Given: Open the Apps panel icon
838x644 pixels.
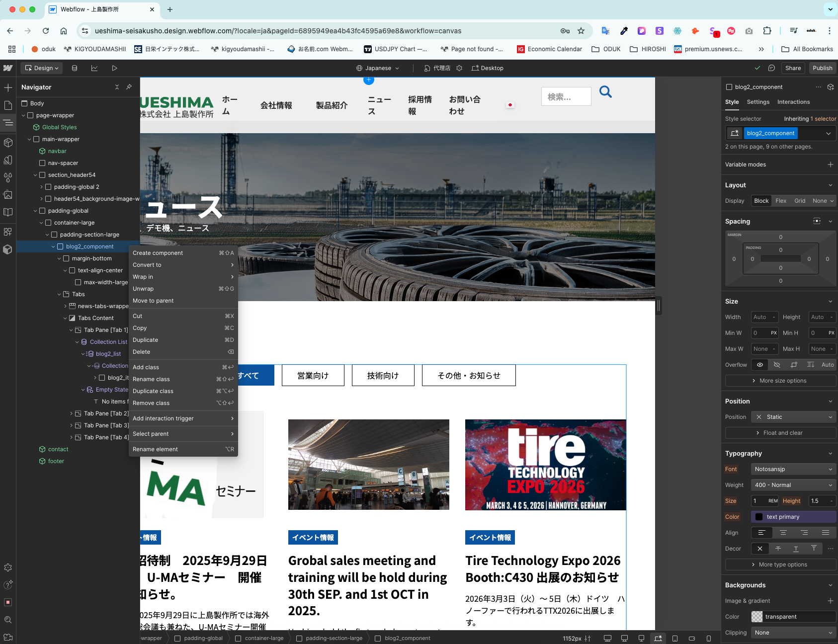Looking at the screenshot, I should point(8,232).
